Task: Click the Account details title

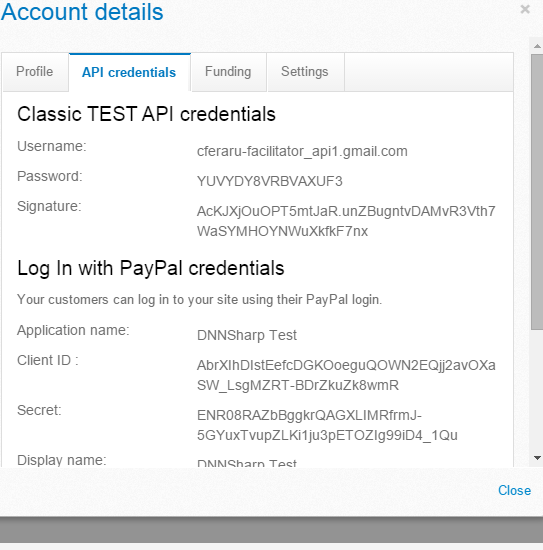Action: [x=82, y=12]
